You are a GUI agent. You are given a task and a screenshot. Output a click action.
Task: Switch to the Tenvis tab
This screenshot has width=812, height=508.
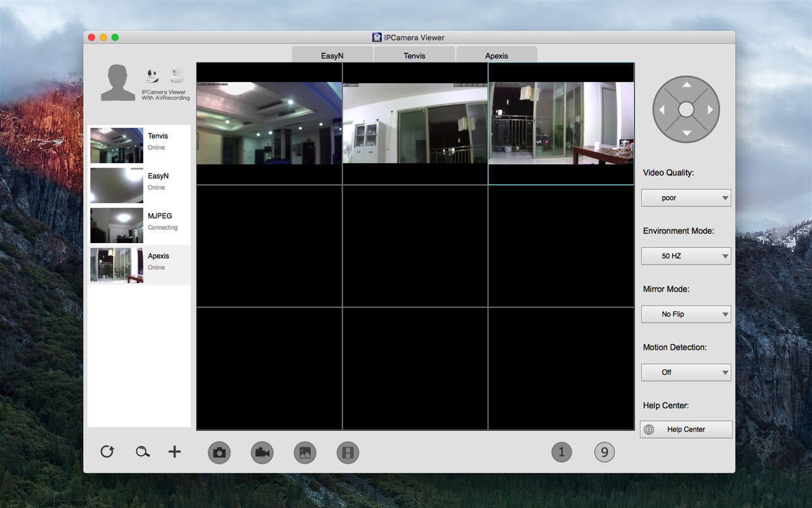point(414,55)
